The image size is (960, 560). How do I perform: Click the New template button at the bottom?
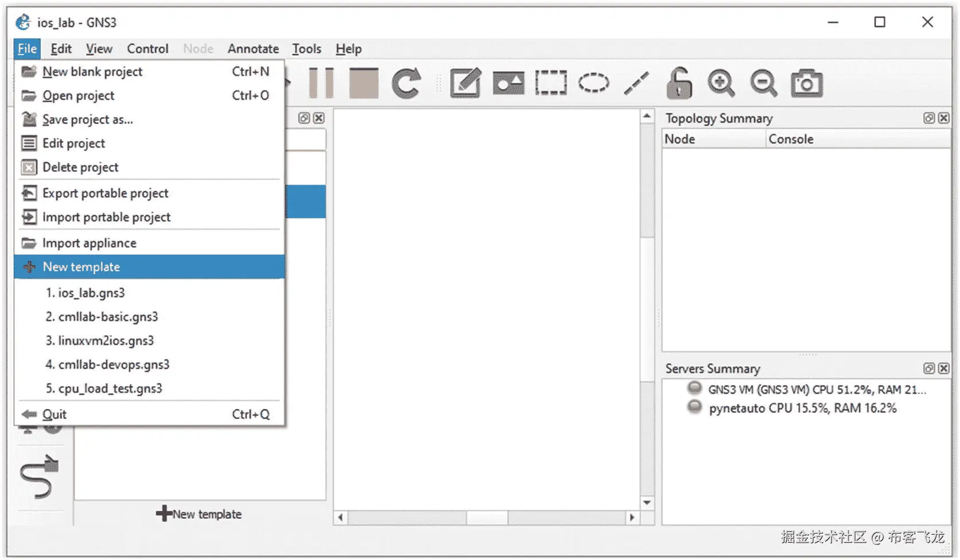[199, 514]
